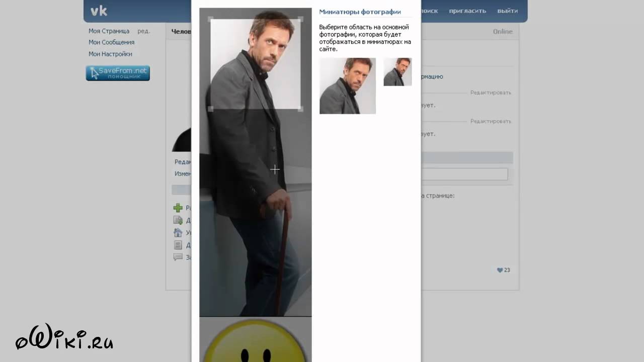Click the text input field on page
Viewport: 644px width, 362px height.
point(464,174)
